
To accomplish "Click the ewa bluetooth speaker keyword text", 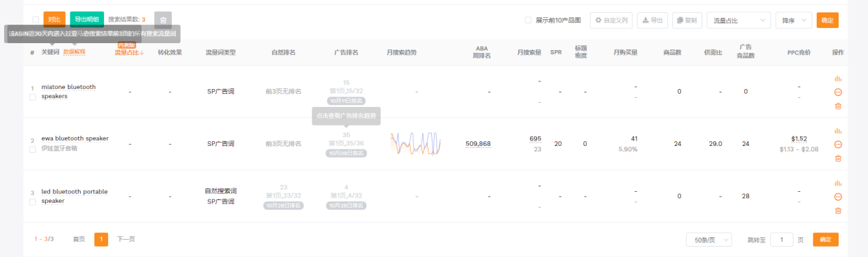I will pyautogui.click(x=75, y=138).
